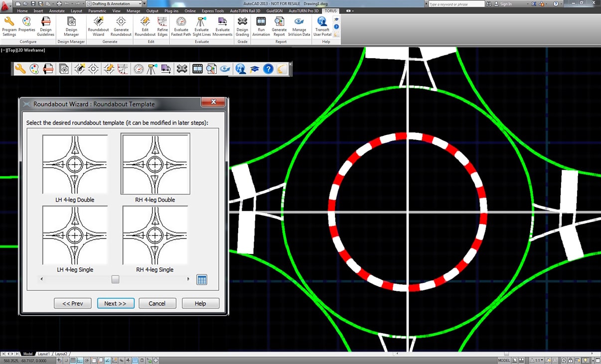Viewport: 601px width, 364px height.
Task: Open the template table view icon in the dialog
Action: pyautogui.click(x=201, y=279)
